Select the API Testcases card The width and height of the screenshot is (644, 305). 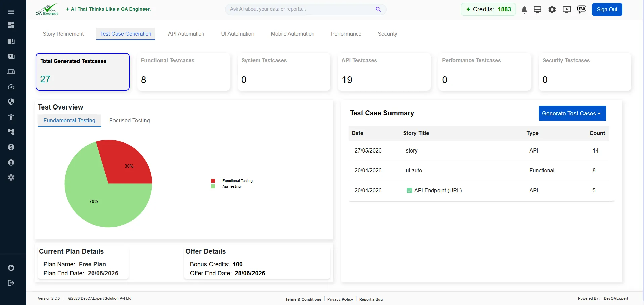point(384,72)
